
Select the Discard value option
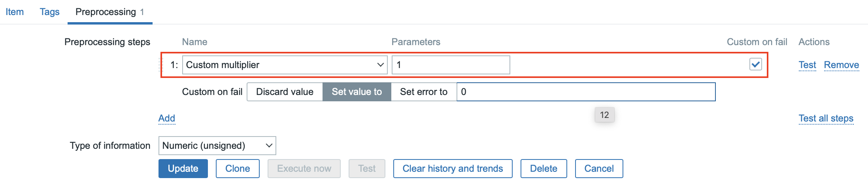(285, 92)
